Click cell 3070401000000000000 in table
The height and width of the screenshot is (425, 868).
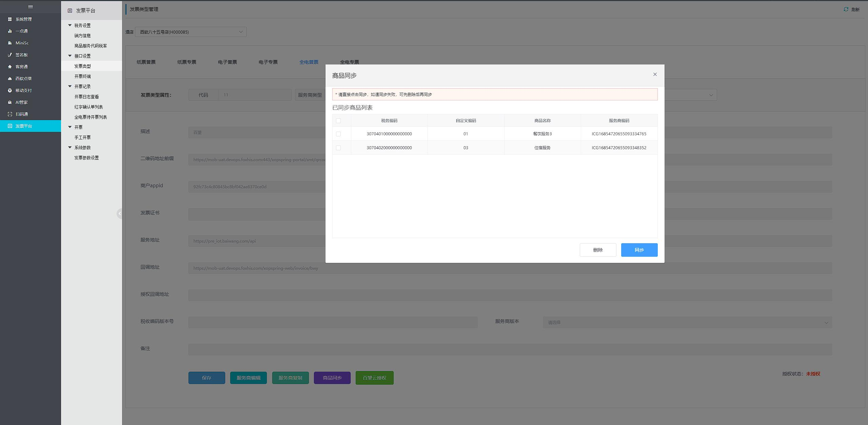pyautogui.click(x=389, y=134)
